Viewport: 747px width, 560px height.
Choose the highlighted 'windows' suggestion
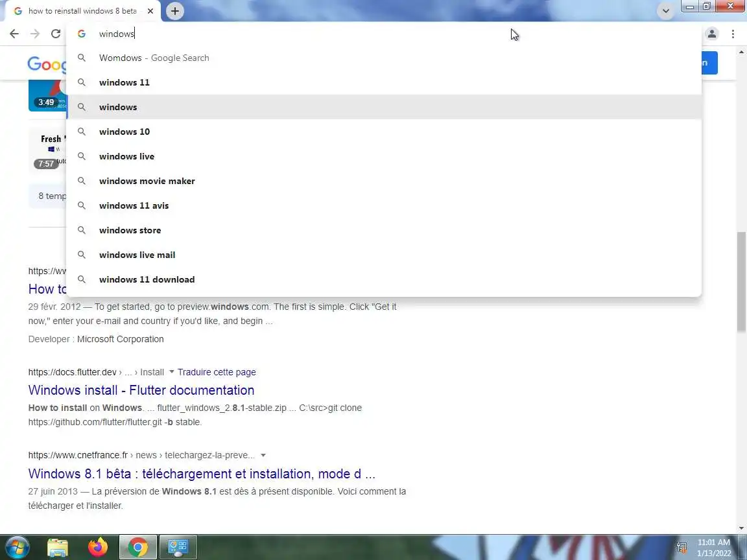[x=384, y=107]
